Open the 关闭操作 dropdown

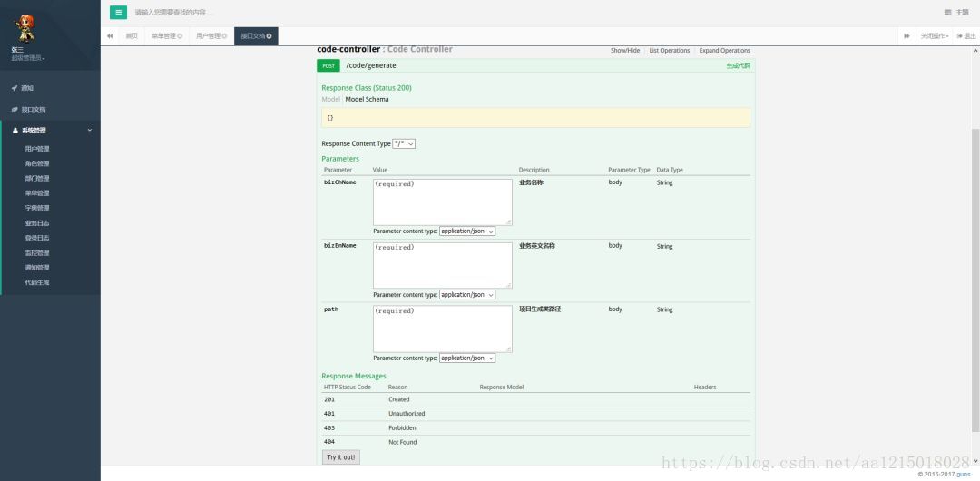click(935, 36)
